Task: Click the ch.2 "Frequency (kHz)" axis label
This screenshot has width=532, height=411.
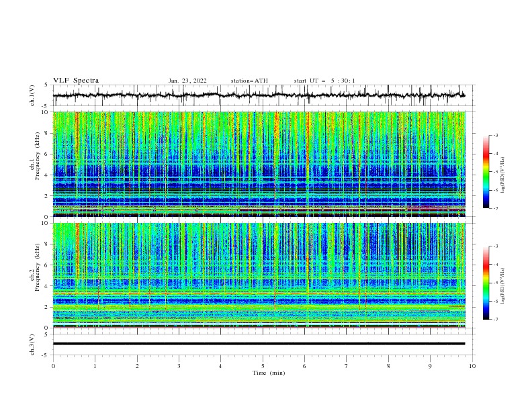Action: [37, 267]
